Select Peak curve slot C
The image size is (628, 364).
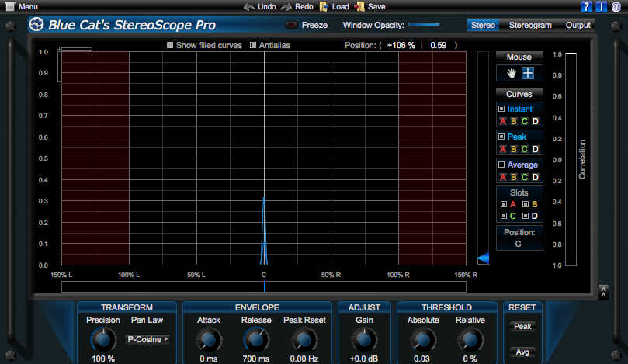pyautogui.click(x=524, y=149)
